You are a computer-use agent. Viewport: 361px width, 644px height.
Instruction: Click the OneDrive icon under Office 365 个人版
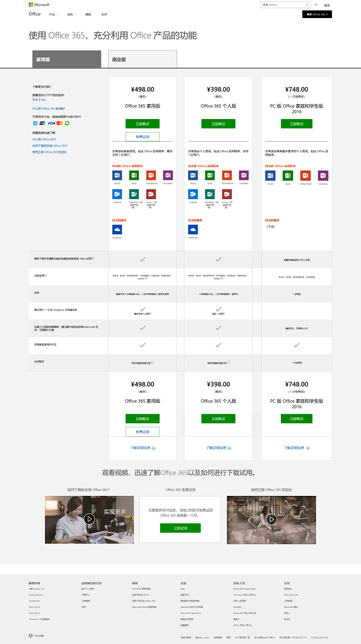[193, 230]
